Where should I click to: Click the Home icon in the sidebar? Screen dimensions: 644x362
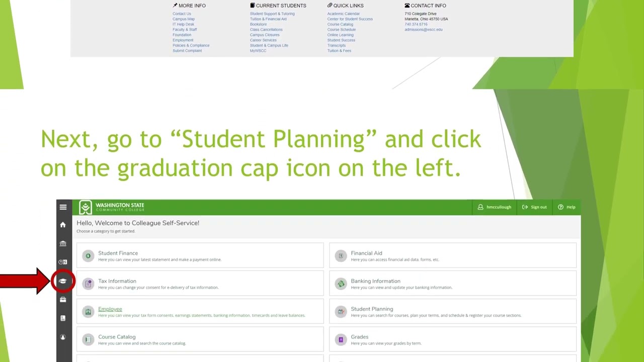pyautogui.click(x=63, y=225)
